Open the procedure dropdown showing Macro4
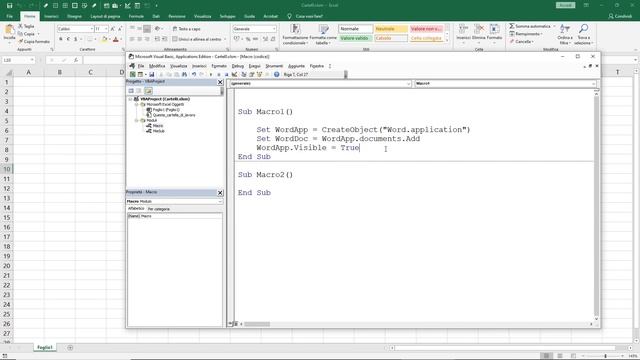Viewport: 640px width, 360px height. (x=593, y=84)
